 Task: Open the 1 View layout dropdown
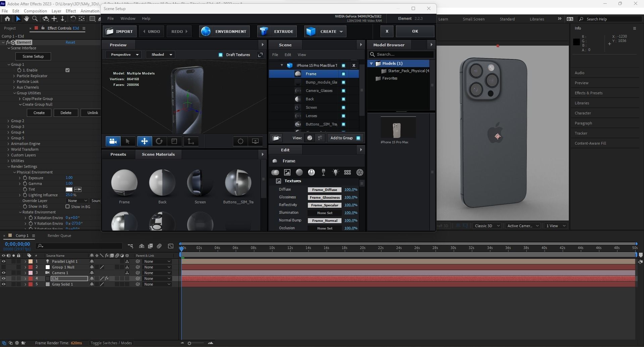coord(555,226)
